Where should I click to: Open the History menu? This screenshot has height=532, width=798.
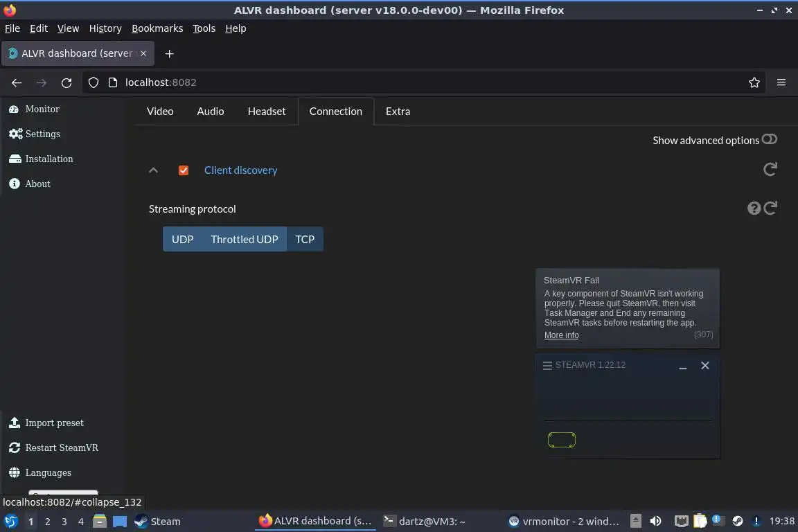point(105,28)
